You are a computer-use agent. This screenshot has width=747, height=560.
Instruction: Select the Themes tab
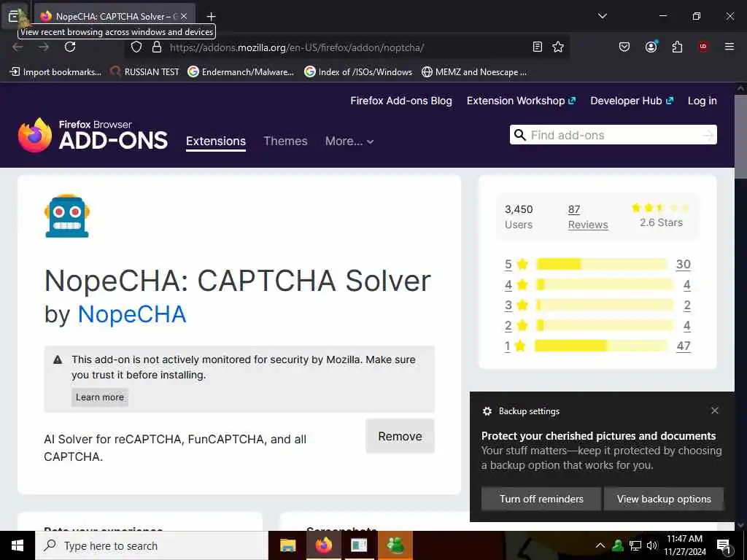click(285, 141)
